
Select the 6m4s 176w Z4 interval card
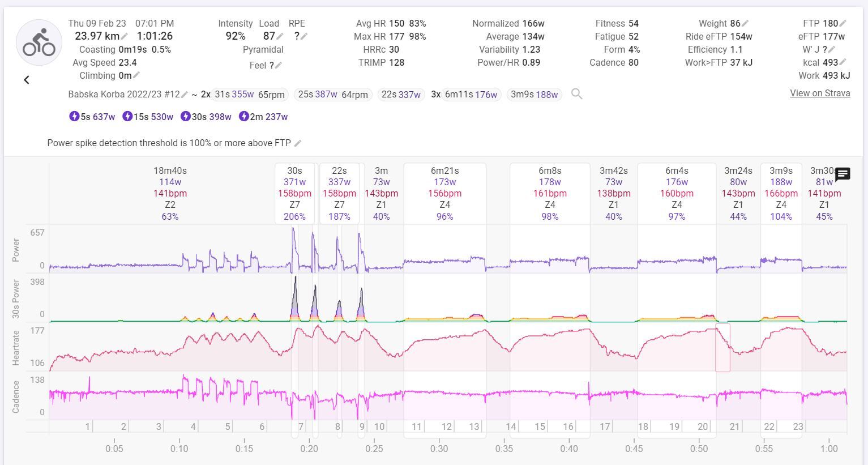[x=677, y=193]
